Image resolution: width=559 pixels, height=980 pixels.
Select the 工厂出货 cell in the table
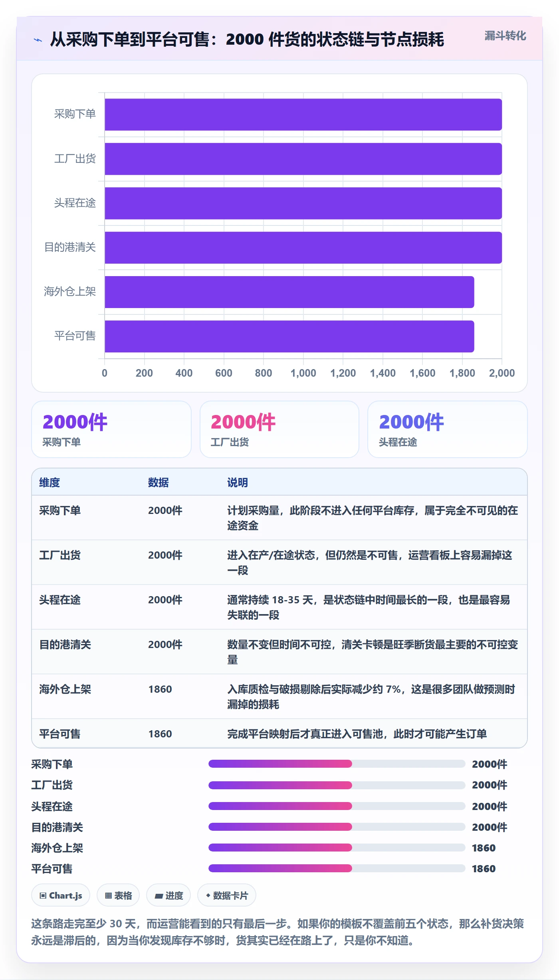point(60,555)
